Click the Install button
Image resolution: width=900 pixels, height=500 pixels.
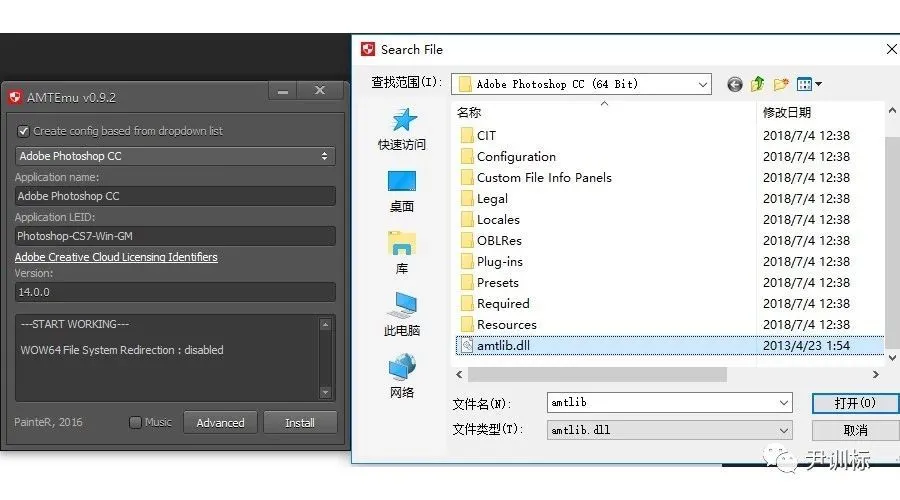click(300, 423)
